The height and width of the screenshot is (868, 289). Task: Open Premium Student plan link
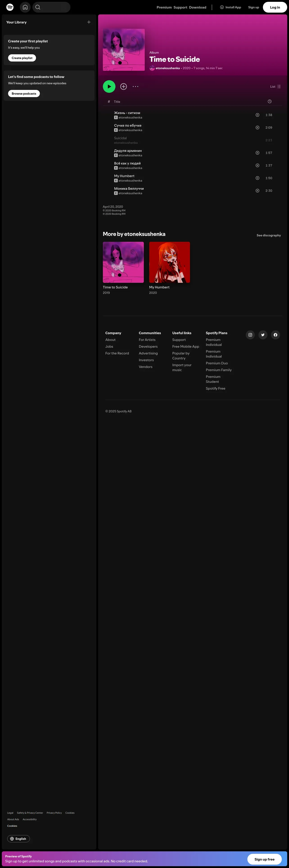pyautogui.click(x=213, y=379)
